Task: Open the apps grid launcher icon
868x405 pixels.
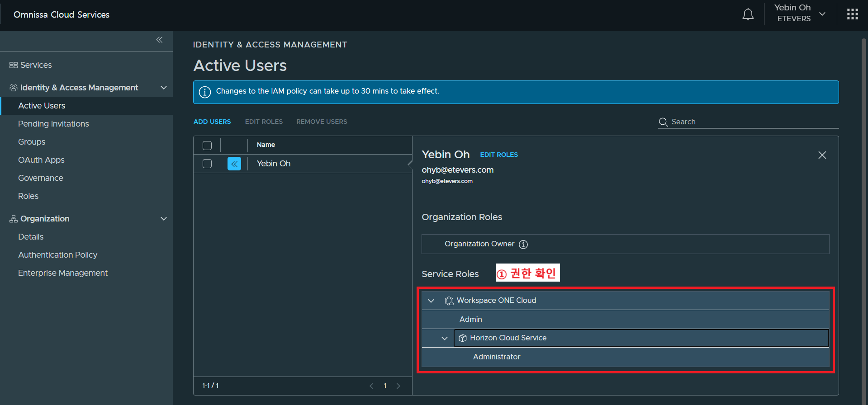Action: 852,14
